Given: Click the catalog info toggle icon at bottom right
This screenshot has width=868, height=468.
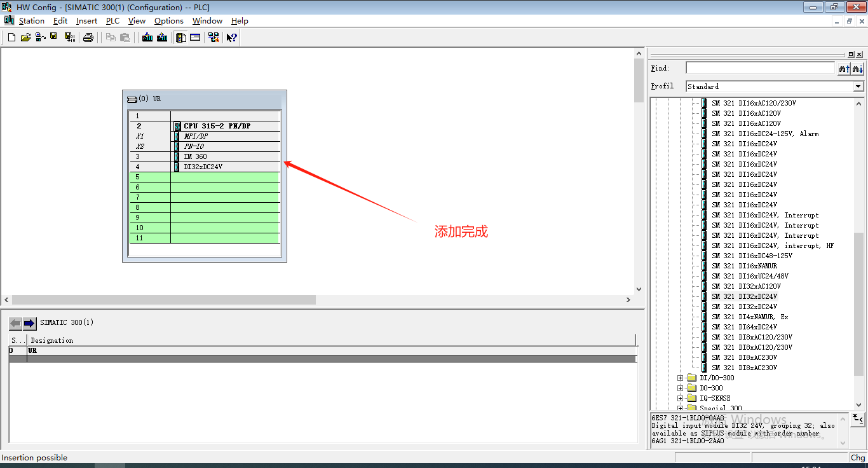Looking at the screenshot, I should click(858, 418).
